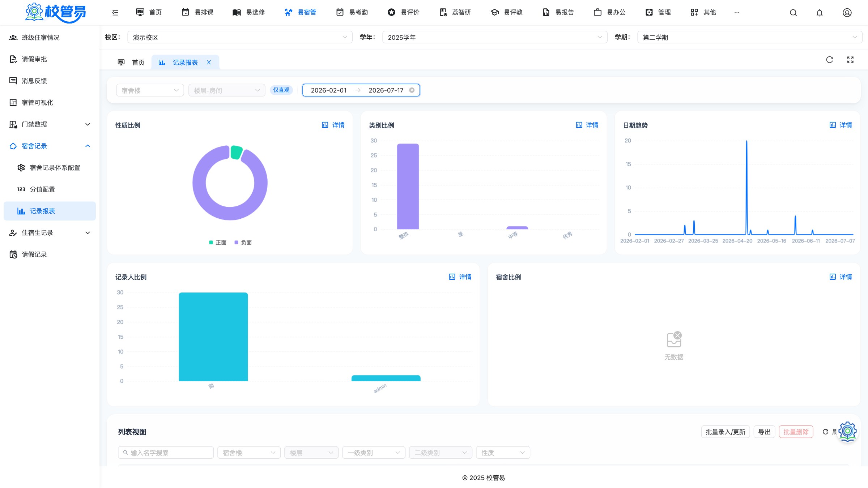Click the 批量删除 button
The height and width of the screenshot is (488, 868).
(796, 432)
